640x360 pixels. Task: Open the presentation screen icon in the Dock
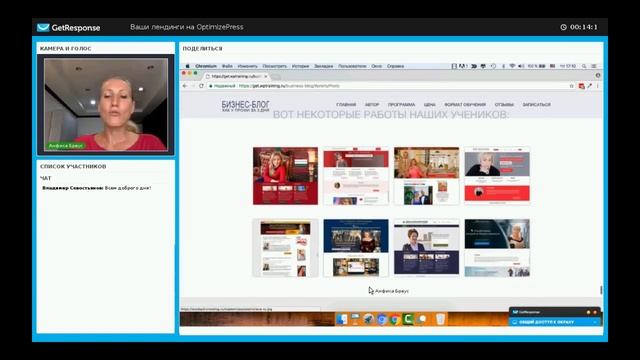click(355, 319)
